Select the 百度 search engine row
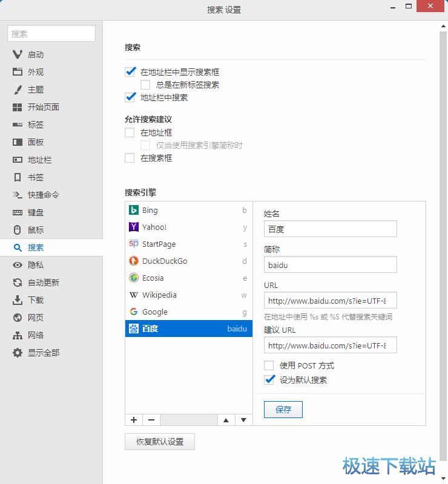The image size is (448, 484). click(x=189, y=329)
